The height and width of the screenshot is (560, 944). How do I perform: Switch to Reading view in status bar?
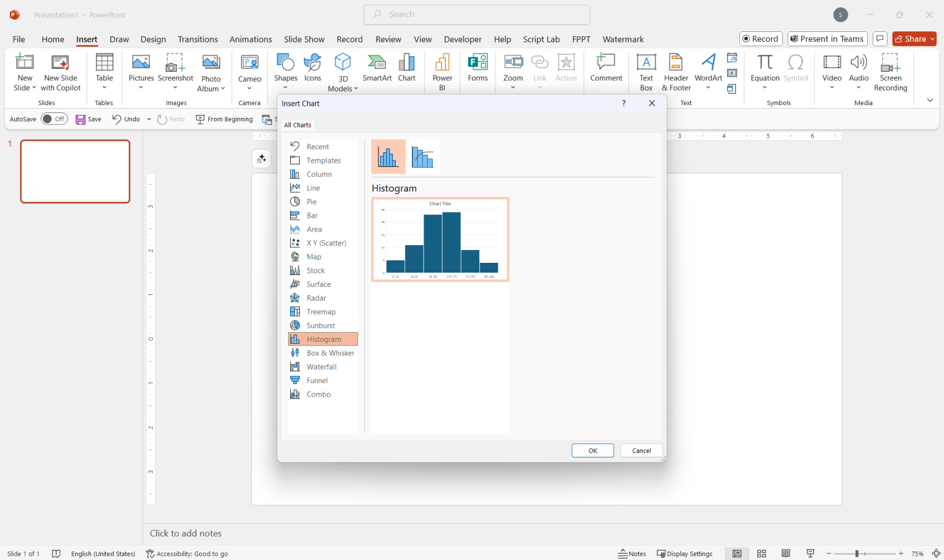[x=785, y=553]
